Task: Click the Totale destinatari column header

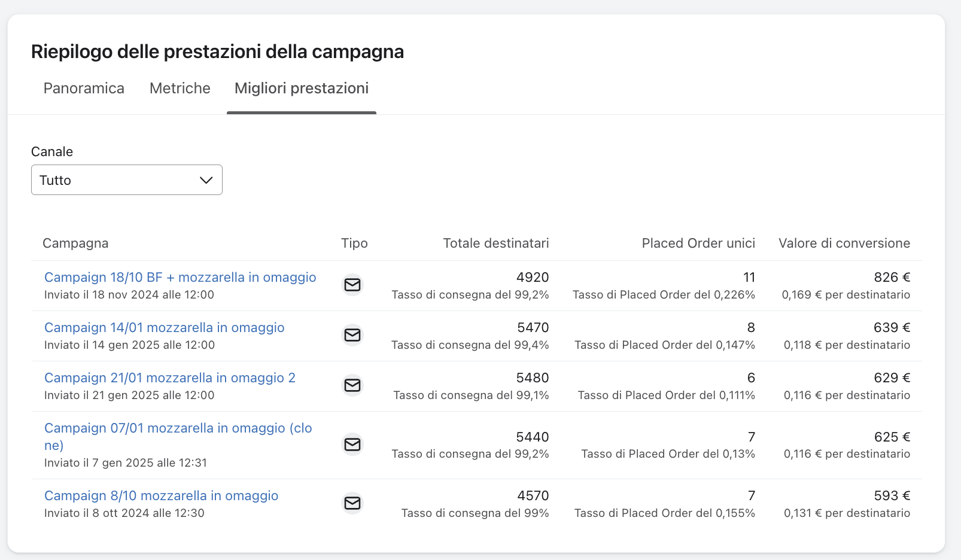Action: point(495,244)
